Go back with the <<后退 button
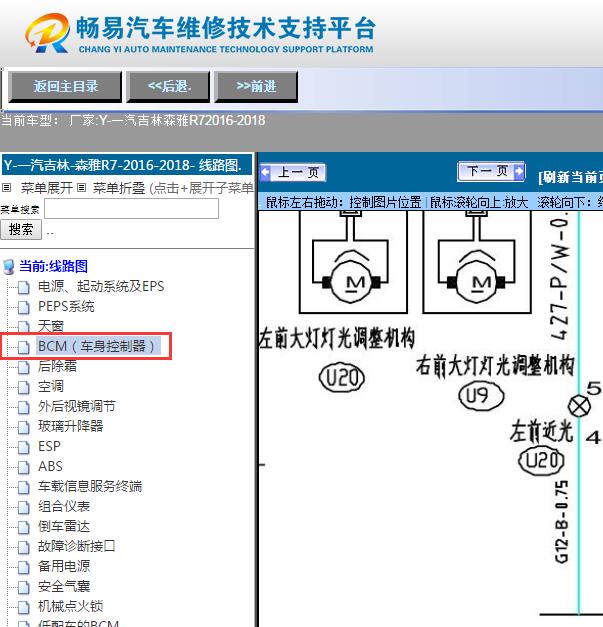Viewport: 603px width, 627px height. click(168, 86)
